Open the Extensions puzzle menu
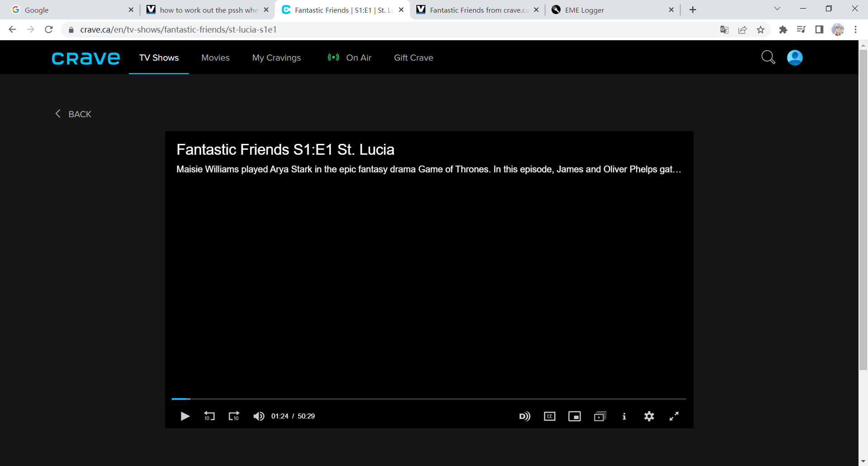Screen dimensions: 868x466 point(783,30)
